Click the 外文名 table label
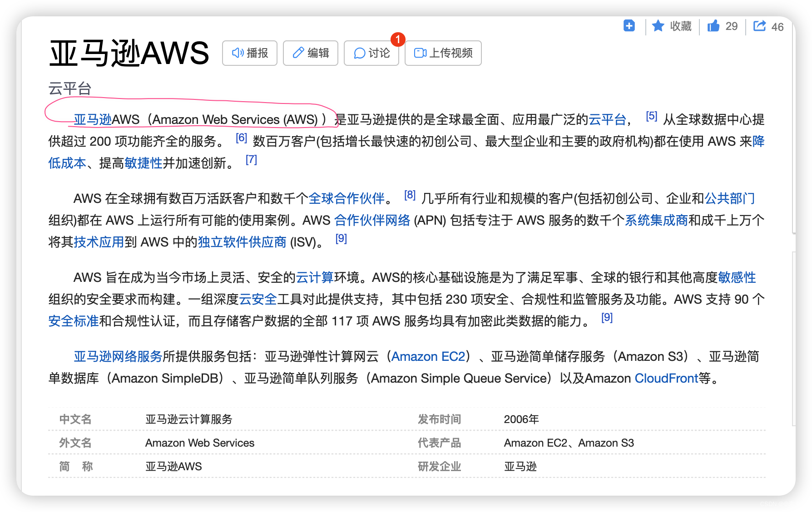812x512 pixels. coord(75,443)
